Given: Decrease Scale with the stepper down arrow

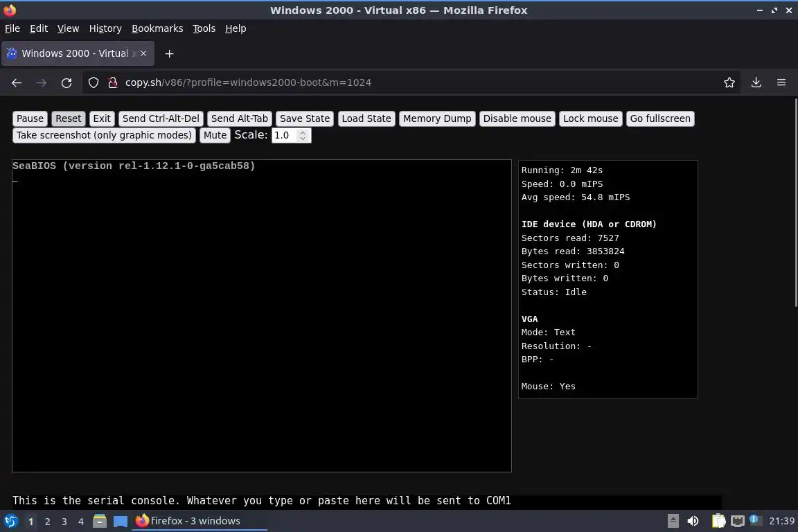Looking at the screenshot, I should 303,139.
